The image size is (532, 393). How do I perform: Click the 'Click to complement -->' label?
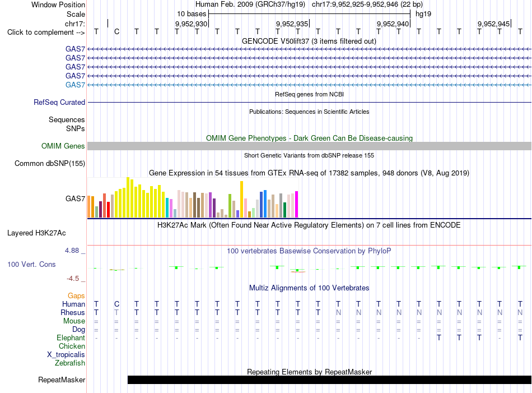tap(46, 33)
